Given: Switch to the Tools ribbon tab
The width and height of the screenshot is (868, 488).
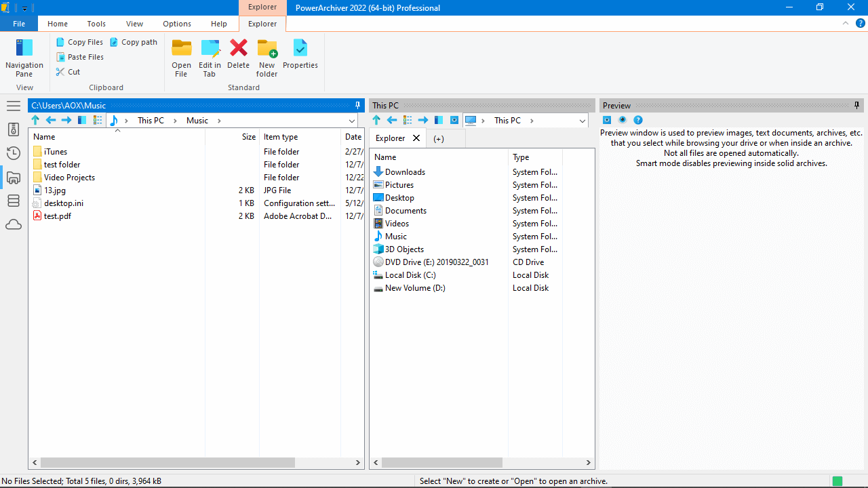Looking at the screenshot, I should (x=96, y=23).
